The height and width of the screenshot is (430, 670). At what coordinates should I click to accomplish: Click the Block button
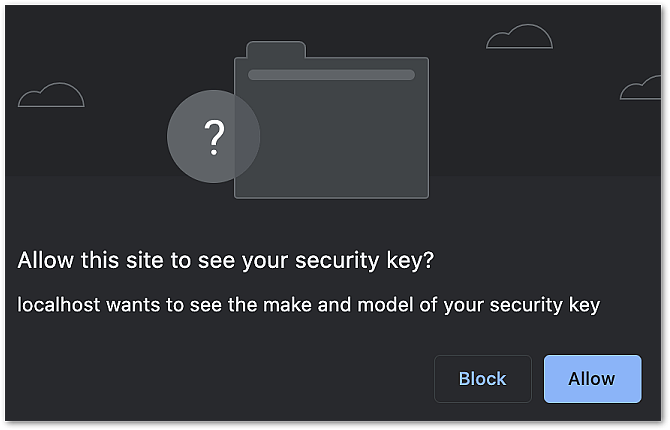click(482, 379)
